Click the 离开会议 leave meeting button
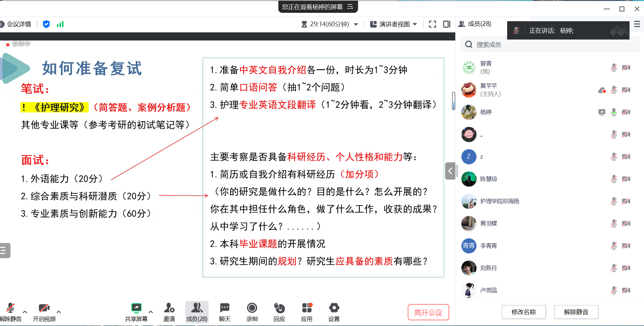The height and width of the screenshot is (326, 644). coord(428,313)
